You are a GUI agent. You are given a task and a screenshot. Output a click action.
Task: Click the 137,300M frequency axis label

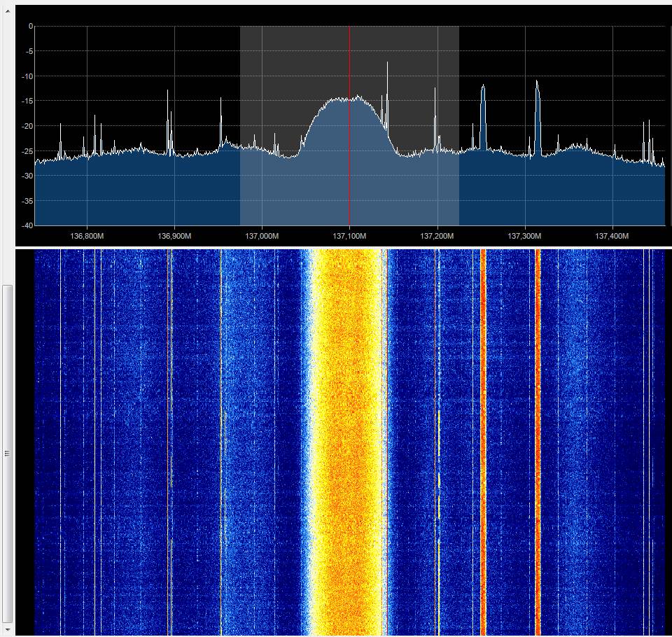524,236
